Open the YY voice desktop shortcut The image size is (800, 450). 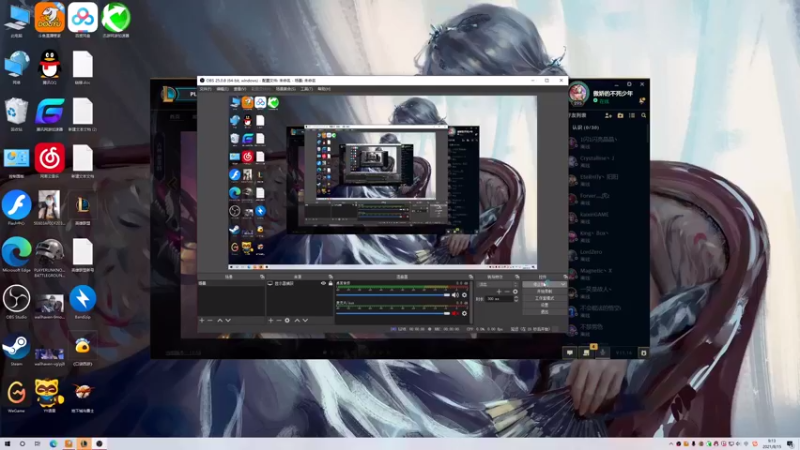point(49,395)
